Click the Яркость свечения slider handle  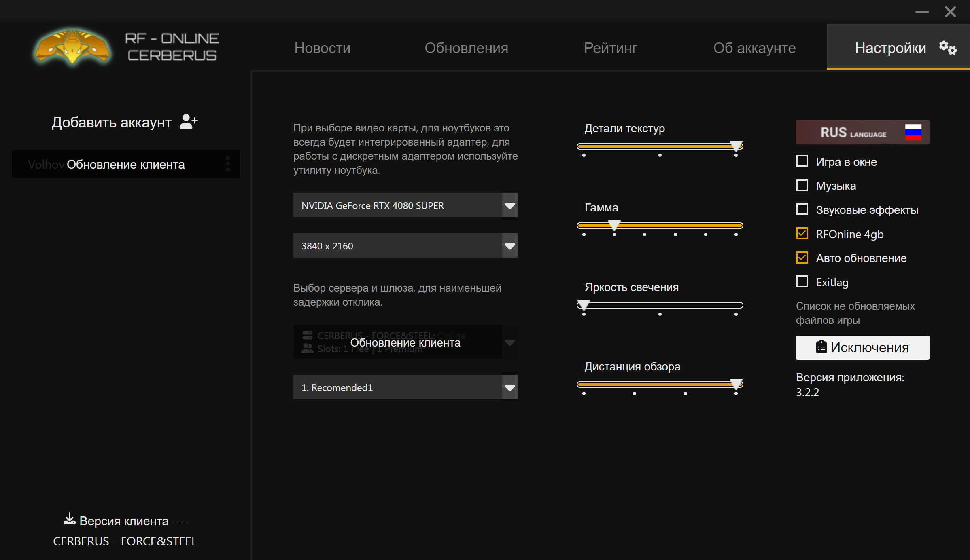pos(584,304)
